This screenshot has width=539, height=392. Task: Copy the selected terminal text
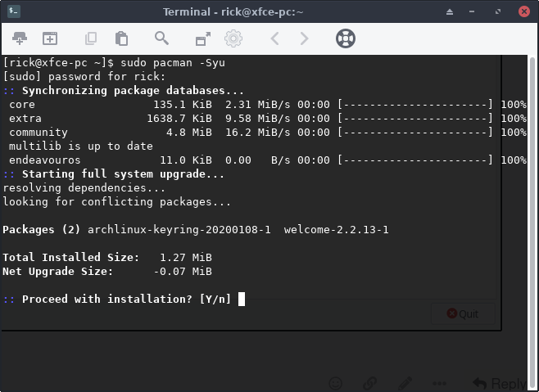[91, 38]
